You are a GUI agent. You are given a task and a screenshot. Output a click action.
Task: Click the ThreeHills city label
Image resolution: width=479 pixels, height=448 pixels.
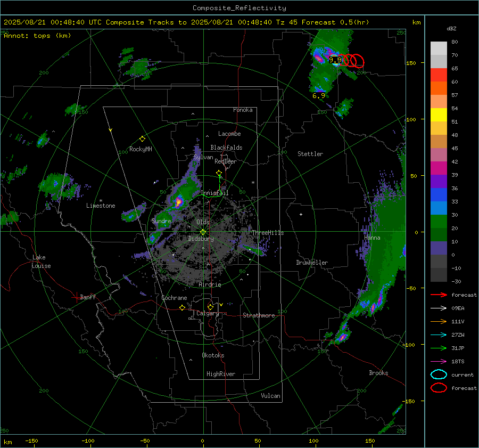click(x=268, y=233)
